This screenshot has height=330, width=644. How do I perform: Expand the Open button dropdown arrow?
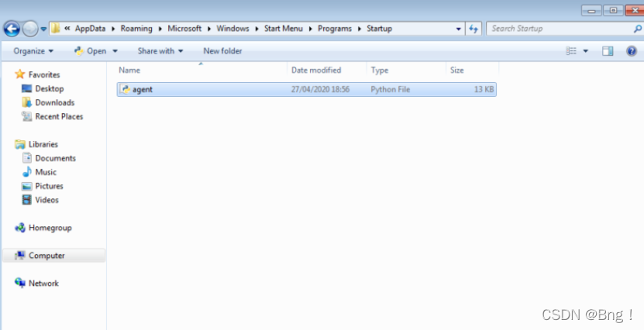115,51
